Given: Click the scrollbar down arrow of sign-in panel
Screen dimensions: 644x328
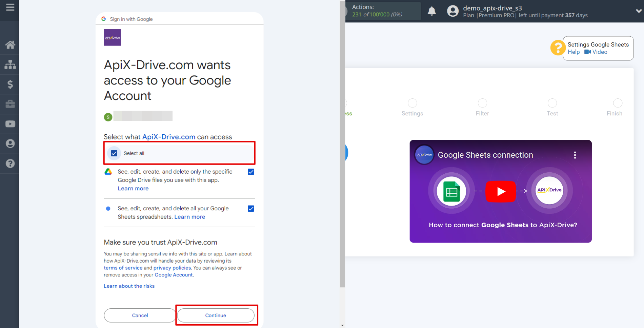Looking at the screenshot, I should [342, 325].
